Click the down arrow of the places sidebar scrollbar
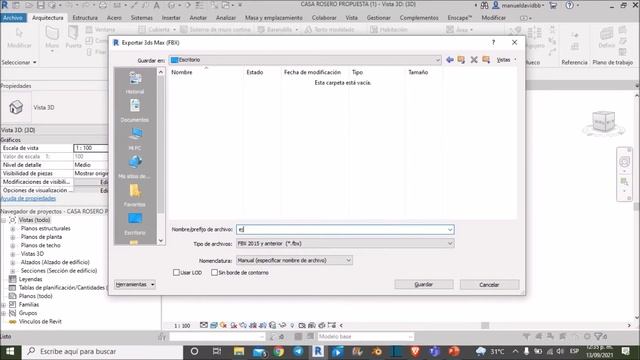640x360 pixels. click(161, 241)
